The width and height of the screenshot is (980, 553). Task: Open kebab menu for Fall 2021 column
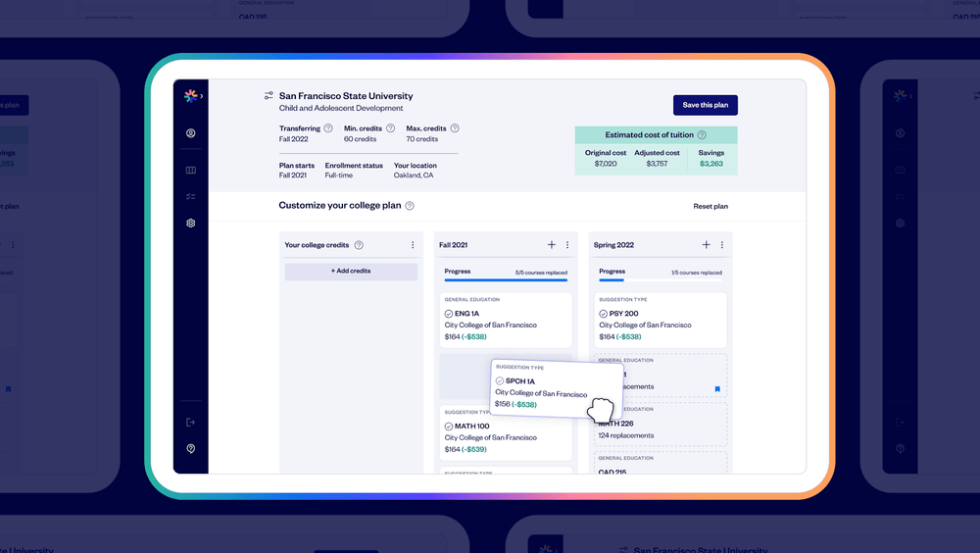click(567, 245)
